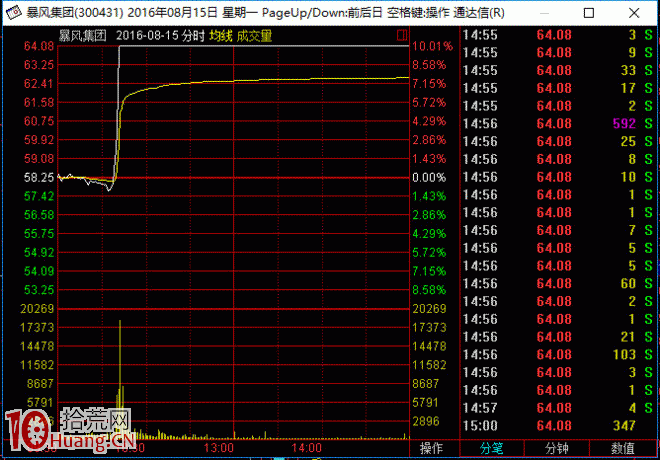Minimize the 暴风集团 window
This screenshot has height=460, width=660.
coord(544,13)
